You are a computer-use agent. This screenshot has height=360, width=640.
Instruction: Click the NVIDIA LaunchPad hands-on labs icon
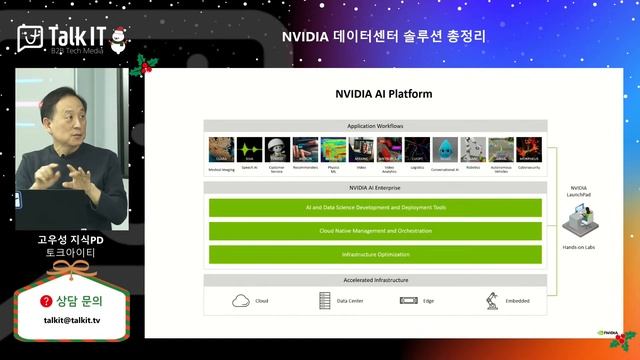(x=580, y=220)
